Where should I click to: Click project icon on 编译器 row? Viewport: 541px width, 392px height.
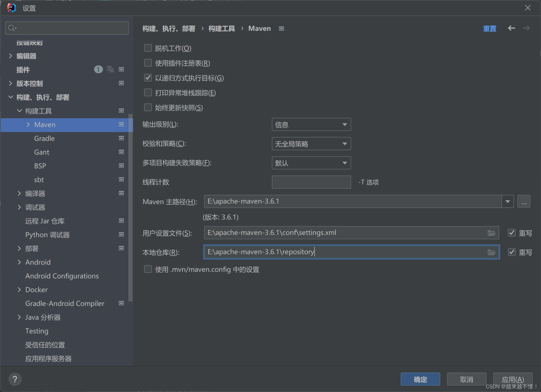click(121, 193)
